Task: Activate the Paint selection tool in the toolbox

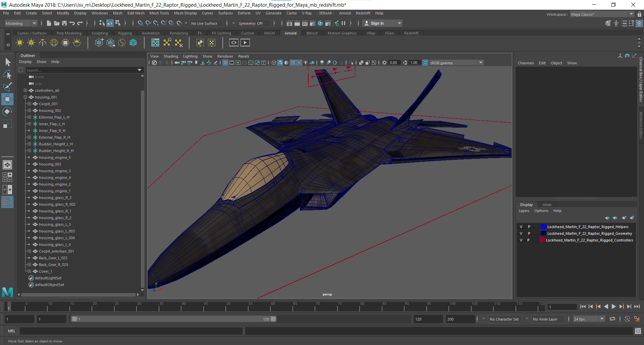Action: (x=7, y=87)
